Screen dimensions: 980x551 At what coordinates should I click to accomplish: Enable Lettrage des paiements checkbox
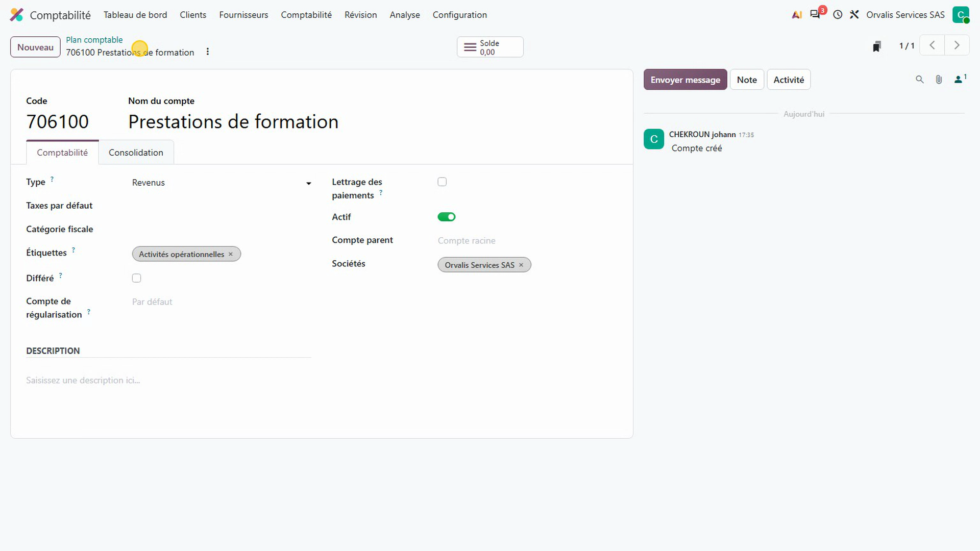pyautogui.click(x=442, y=182)
